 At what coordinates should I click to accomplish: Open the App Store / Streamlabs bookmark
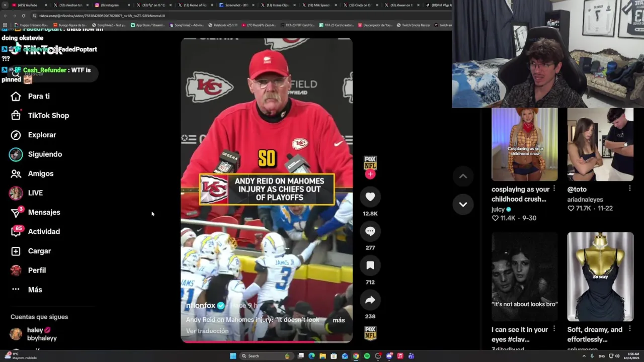147,25
